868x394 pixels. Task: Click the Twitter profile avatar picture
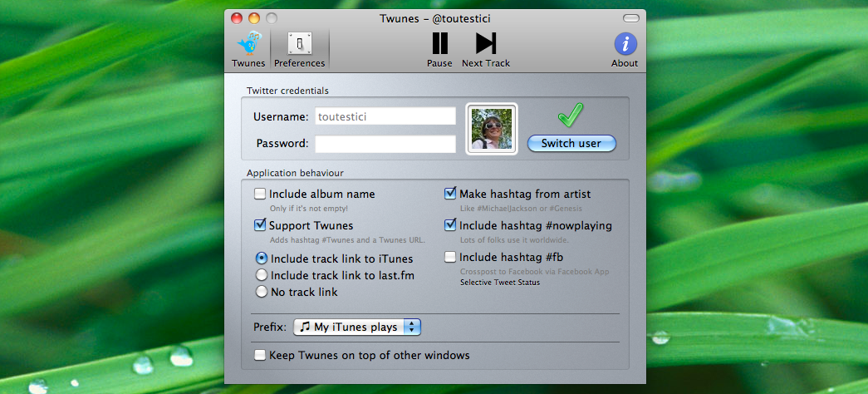[x=492, y=129]
